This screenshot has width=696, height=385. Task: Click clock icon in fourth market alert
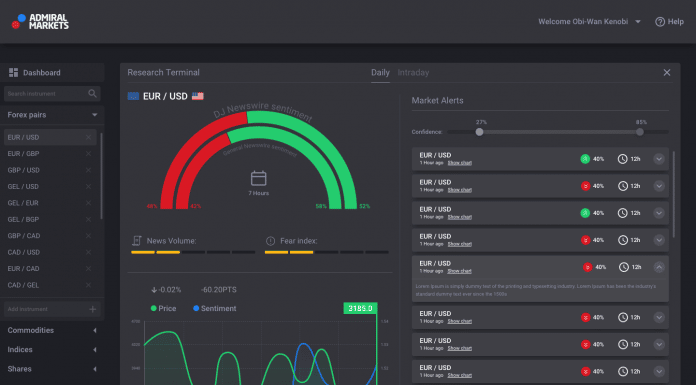(x=623, y=240)
